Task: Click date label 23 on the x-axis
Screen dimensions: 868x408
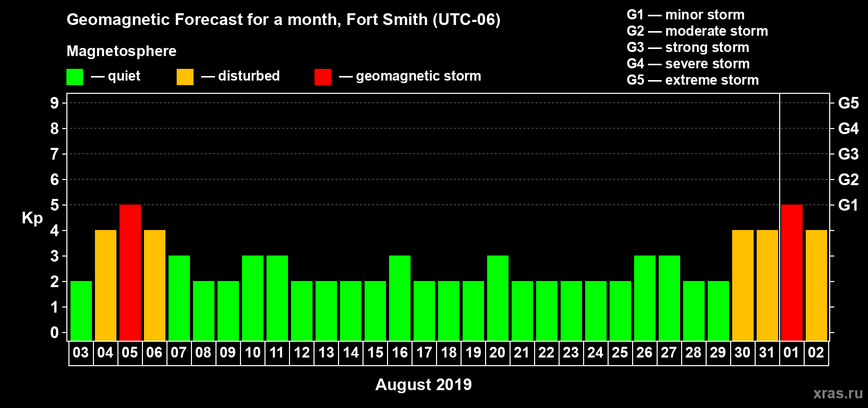Action: click(571, 353)
